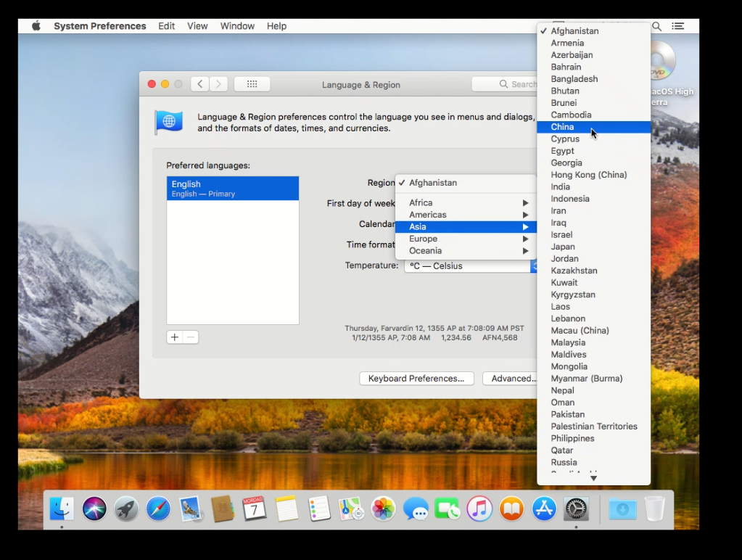Viewport: 742px width, 560px height.
Task: Go forward with the right chevron button
Action: click(x=218, y=84)
